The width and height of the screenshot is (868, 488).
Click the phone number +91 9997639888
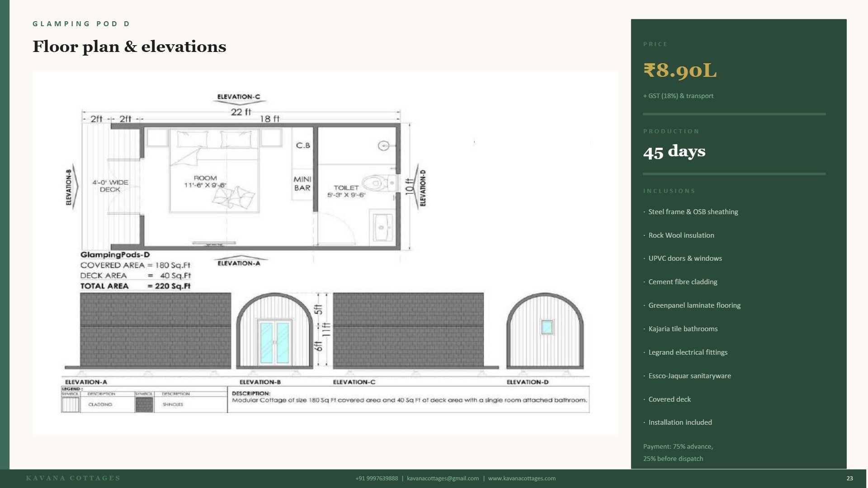tap(377, 479)
